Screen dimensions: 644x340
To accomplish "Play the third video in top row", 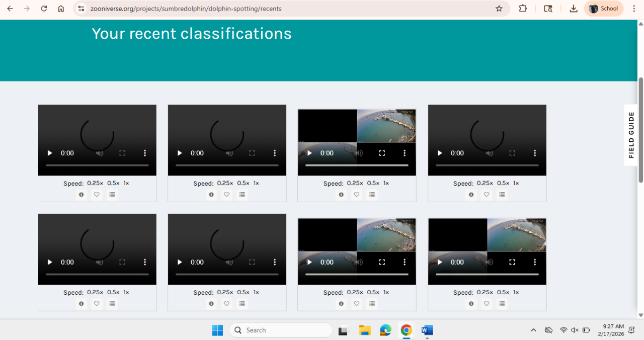I will coord(310,153).
